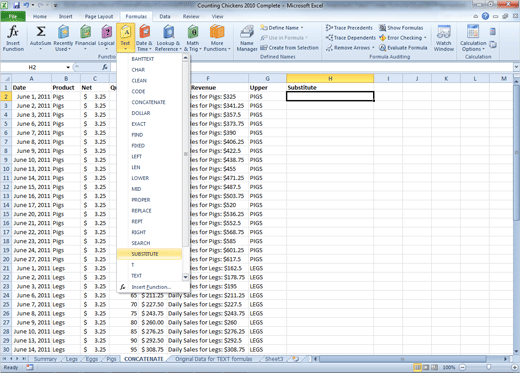Image resolution: width=520 pixels, height=373 pixels.
Task: Collapse the Text functions button
Action: point(125,38)
